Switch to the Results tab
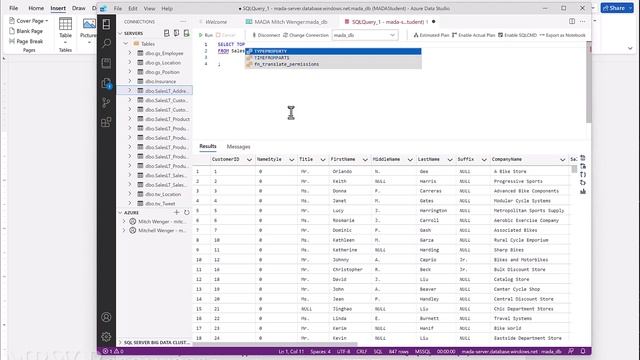Screen dimensions: 640x360 (x=208, y=146)
